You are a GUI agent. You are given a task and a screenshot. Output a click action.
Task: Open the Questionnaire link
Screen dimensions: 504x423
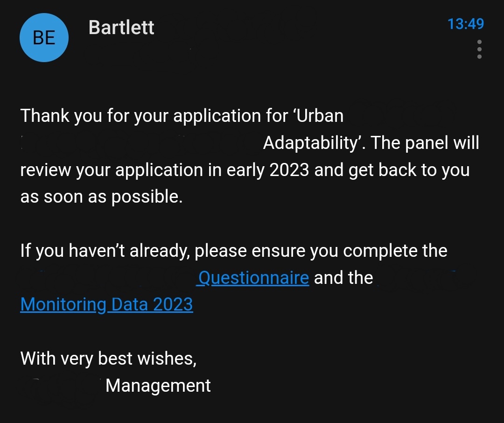(253, 278)
